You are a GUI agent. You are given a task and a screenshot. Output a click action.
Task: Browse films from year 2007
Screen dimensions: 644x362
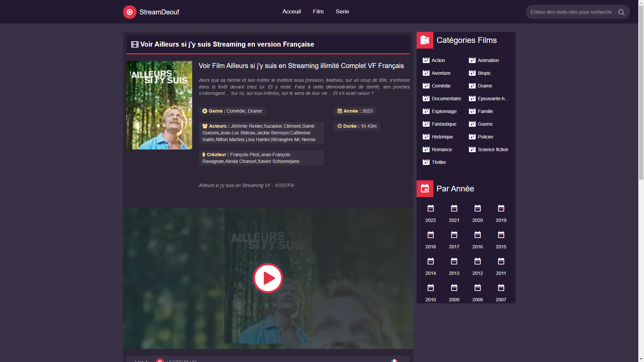click(x=501, y=300)
